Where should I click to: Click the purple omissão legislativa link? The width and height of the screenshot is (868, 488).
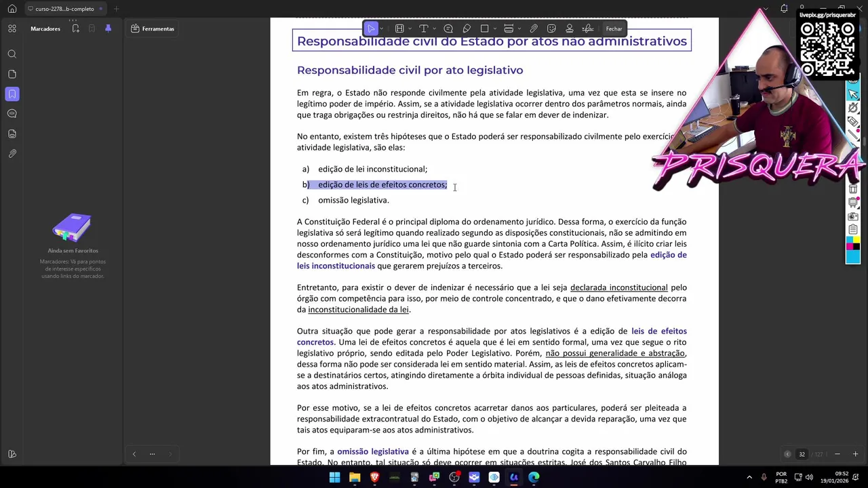tap(373, 451)
